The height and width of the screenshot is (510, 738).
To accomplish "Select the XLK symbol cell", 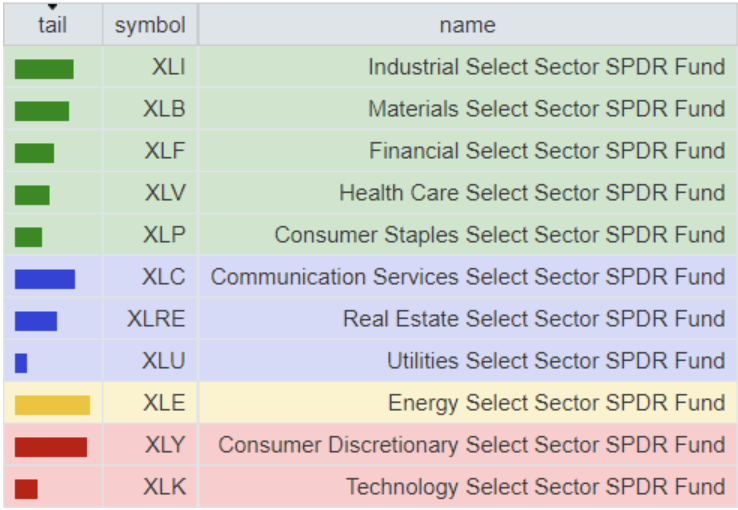I will click(165, 488).
